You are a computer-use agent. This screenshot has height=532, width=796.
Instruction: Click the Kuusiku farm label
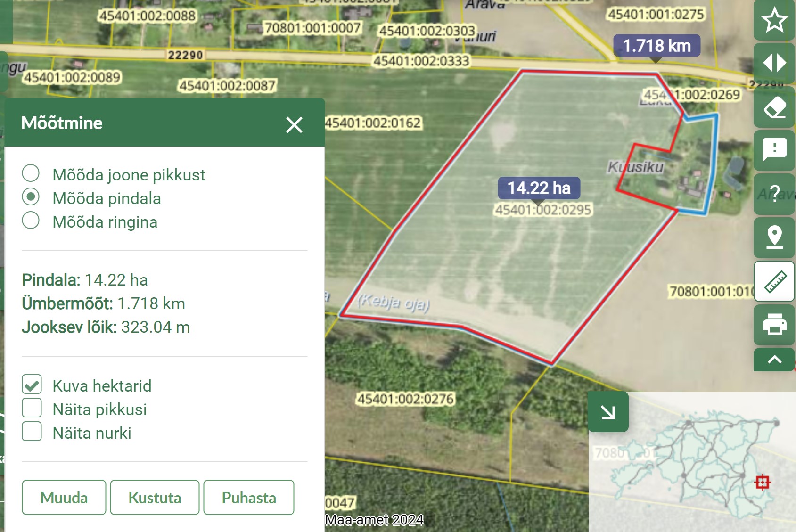636,167
